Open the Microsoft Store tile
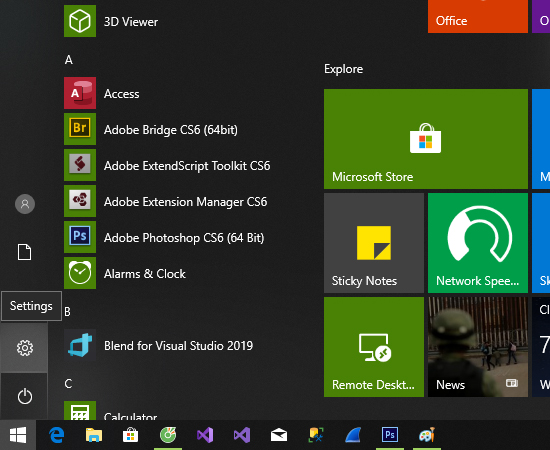Screen dimensions: 550x450 [426, 139]
